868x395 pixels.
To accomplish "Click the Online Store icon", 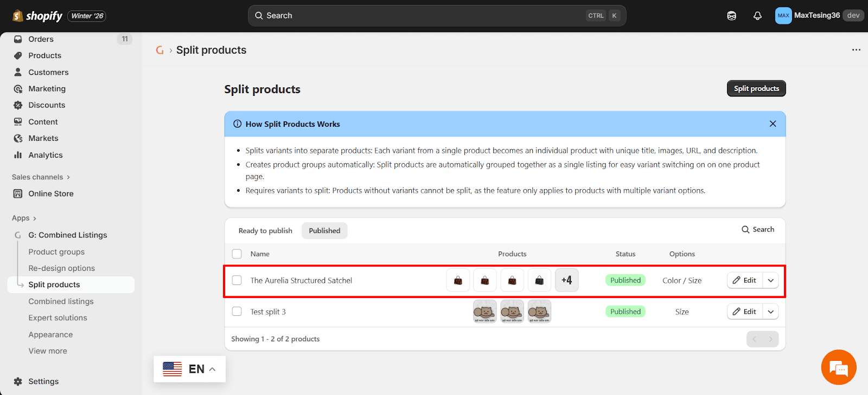I will [18, 193].
